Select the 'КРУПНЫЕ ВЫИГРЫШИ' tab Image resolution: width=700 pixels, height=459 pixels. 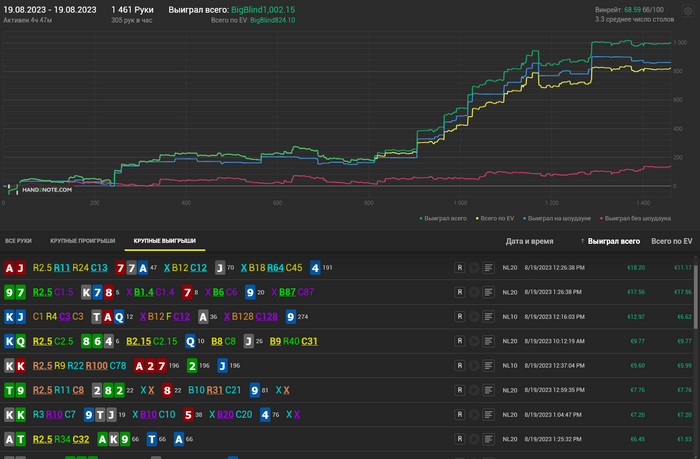tap(165, 241)
